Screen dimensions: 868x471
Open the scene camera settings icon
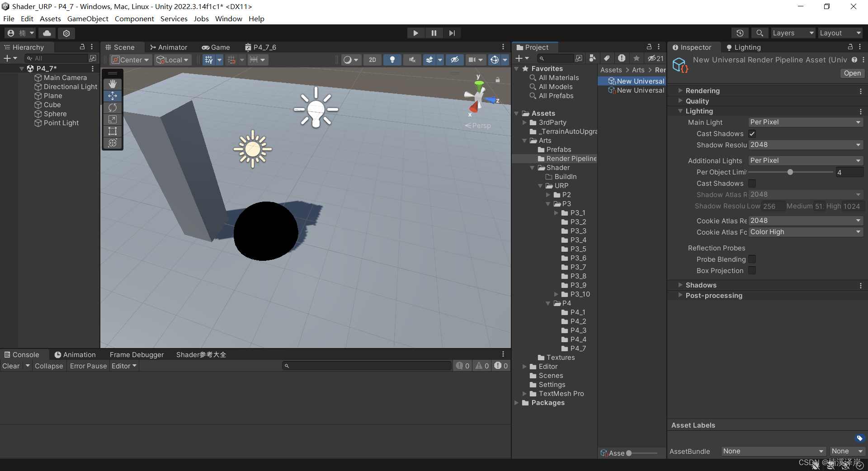472,60
